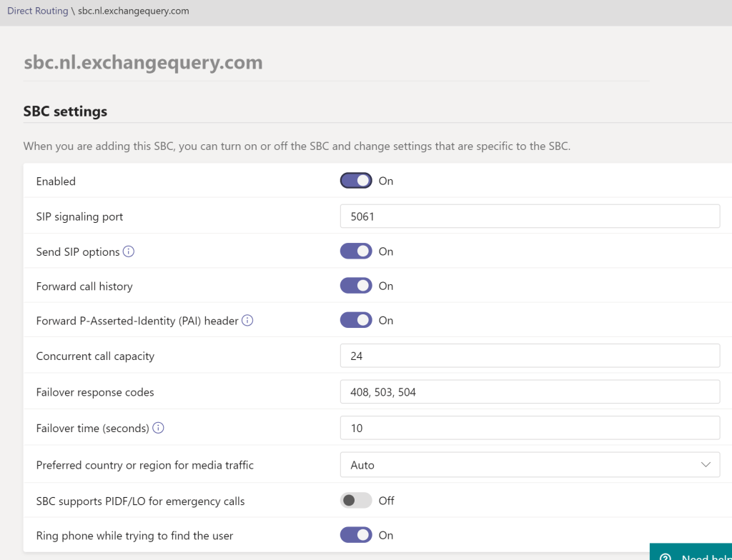Viewport: 732px width, 560px height.
Task: Turn off Ring phone while finding the user
Action: click(355, 535)
